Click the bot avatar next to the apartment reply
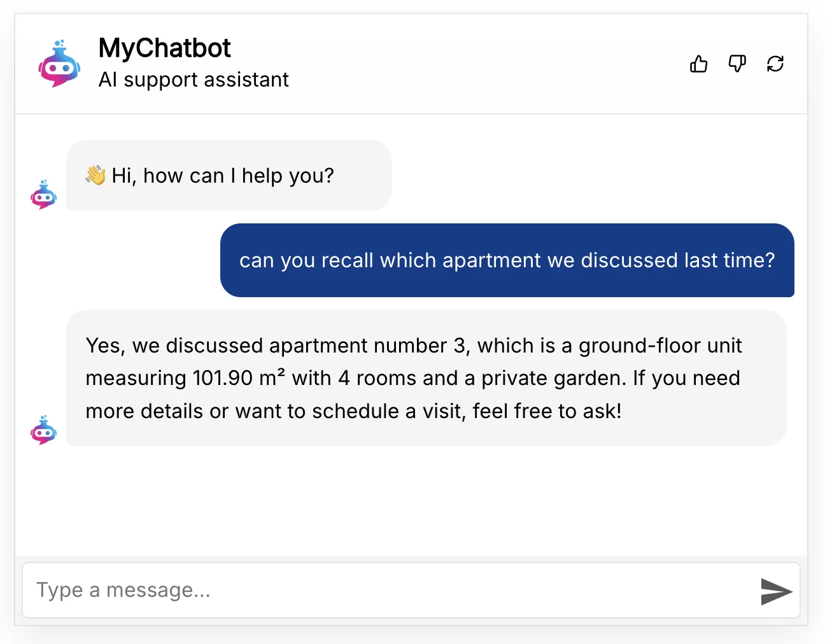The height and width of the screenshot is (644, 825). click(43, 430)
